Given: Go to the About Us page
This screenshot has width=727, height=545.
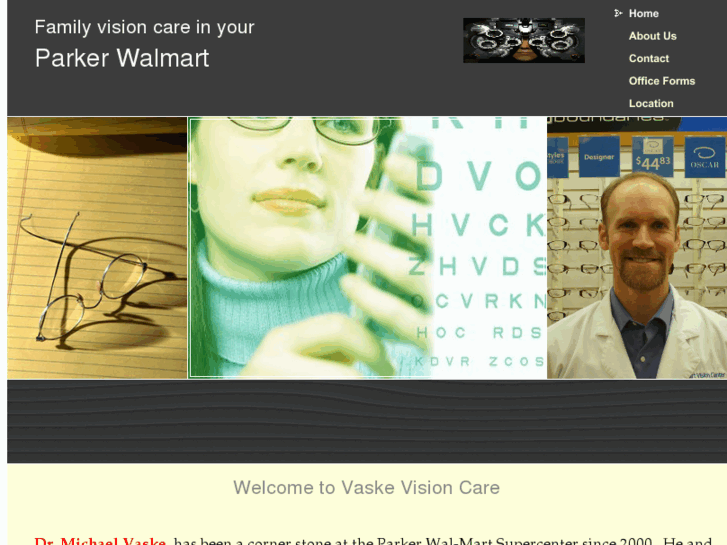Looking at the screenshot, I should 652,36.
